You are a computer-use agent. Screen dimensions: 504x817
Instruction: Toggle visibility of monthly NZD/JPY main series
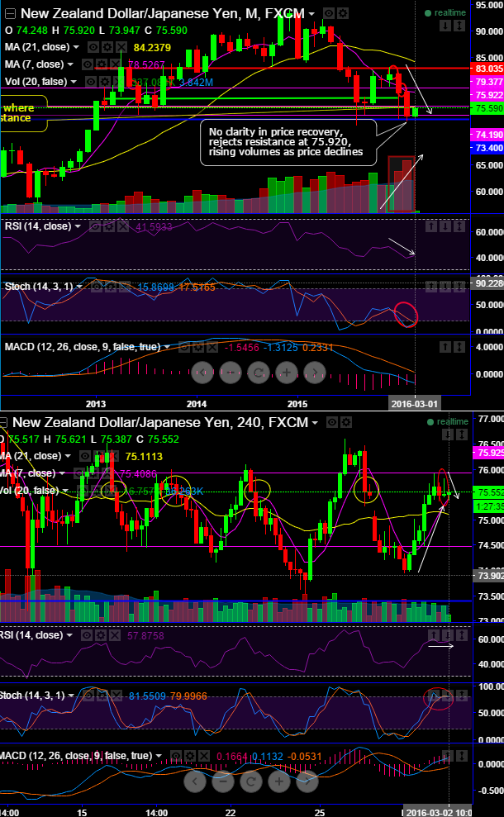coord(329,13)
